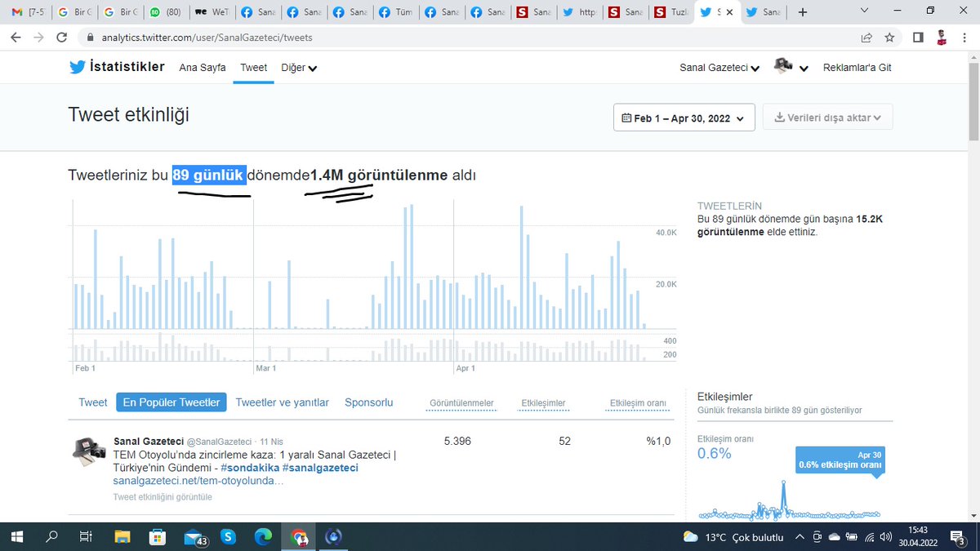980x551 pixels.
Task: Open Task View on the taskbar
Action: pos(86,536)
